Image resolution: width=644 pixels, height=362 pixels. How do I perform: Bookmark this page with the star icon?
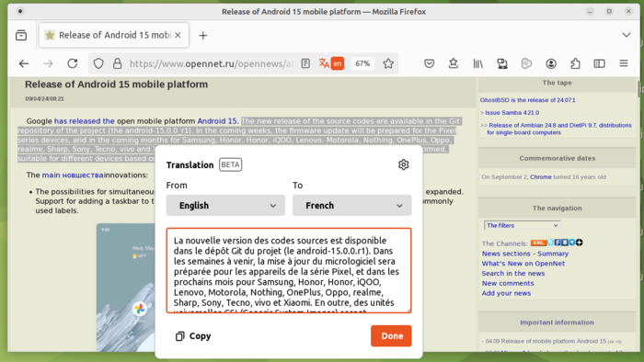pos(388,63)
